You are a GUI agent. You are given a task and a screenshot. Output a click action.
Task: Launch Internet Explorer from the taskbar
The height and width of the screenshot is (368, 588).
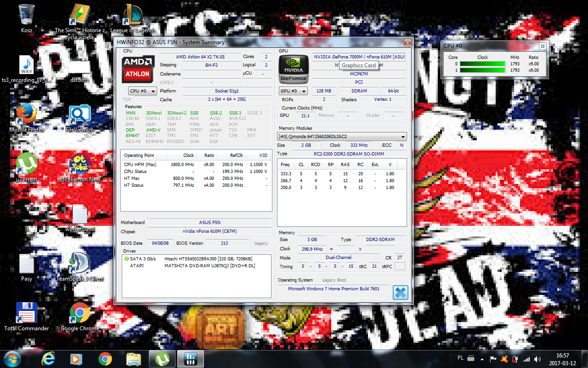[x=48, y=358]
